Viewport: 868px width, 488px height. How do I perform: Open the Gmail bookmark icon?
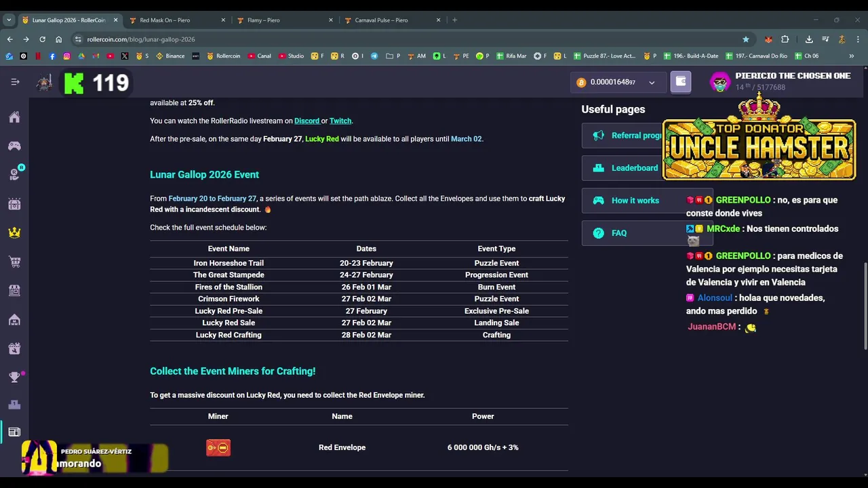[96, 56]
